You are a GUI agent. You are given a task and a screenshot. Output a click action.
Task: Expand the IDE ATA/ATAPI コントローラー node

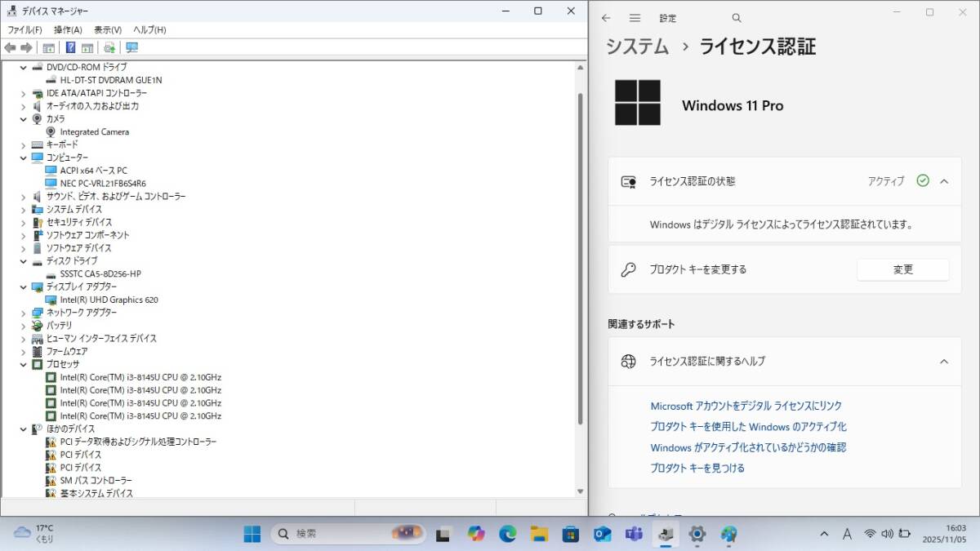point(24,93)
